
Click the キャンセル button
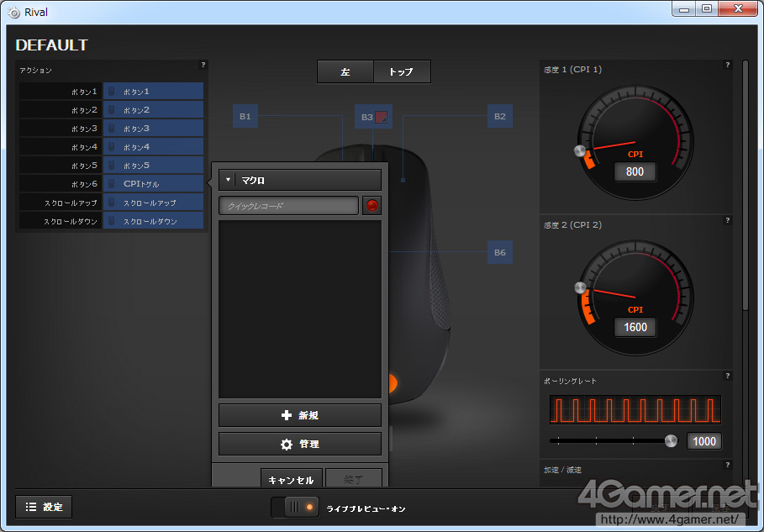point(292,479)
